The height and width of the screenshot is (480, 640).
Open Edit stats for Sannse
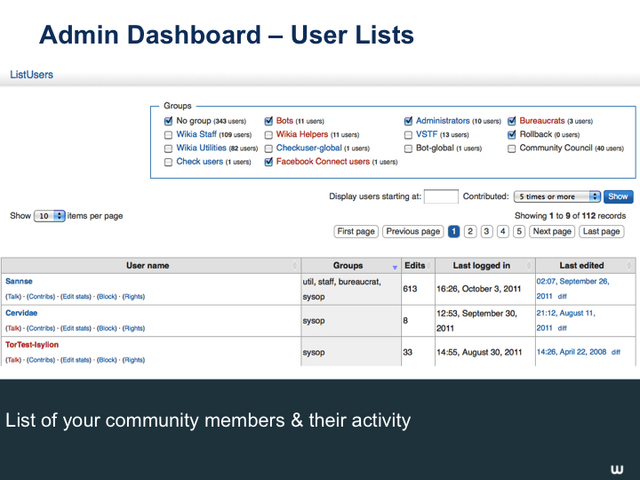76,297
